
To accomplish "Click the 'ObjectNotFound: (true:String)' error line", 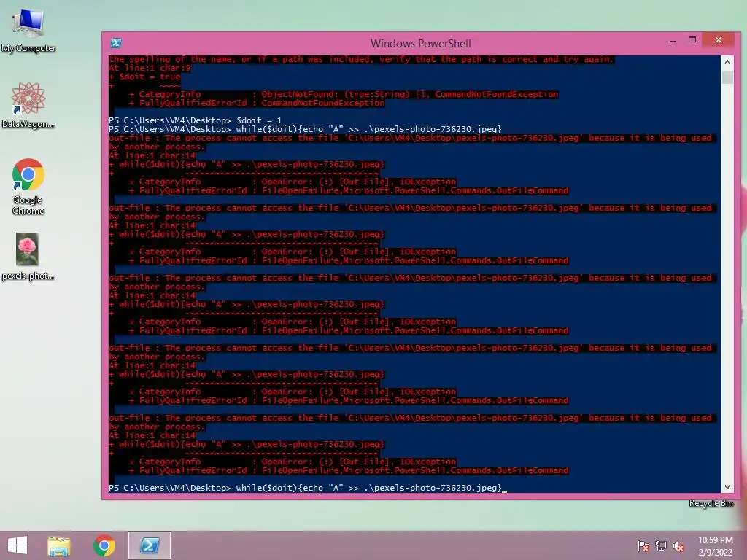I will [x=344, y=94].
